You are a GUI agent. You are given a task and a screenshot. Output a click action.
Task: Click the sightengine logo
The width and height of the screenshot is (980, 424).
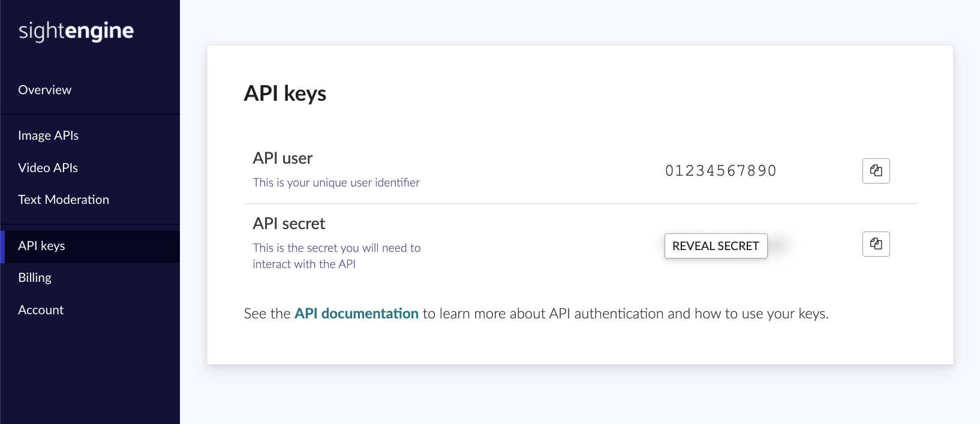click(x=76, y=31)
